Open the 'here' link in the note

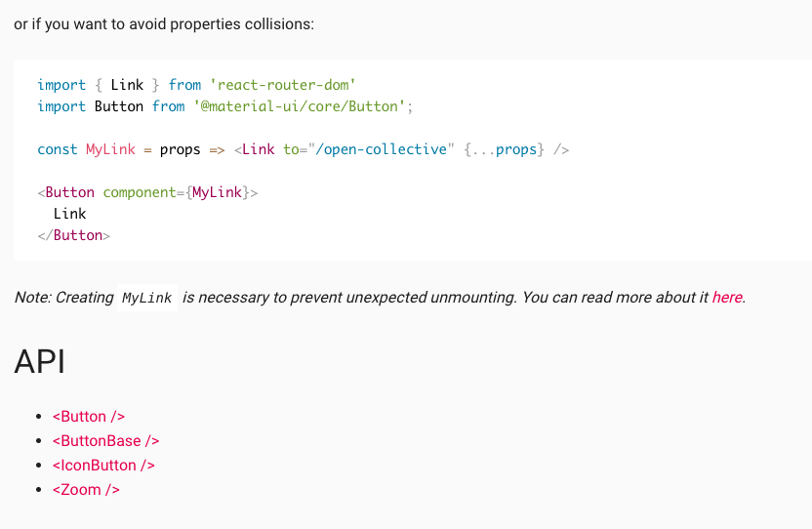[x=727, y=298]
